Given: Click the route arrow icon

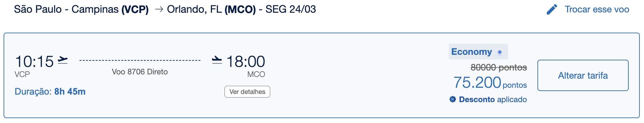Looking at the screenshot, I should click(x=159, y=9).
